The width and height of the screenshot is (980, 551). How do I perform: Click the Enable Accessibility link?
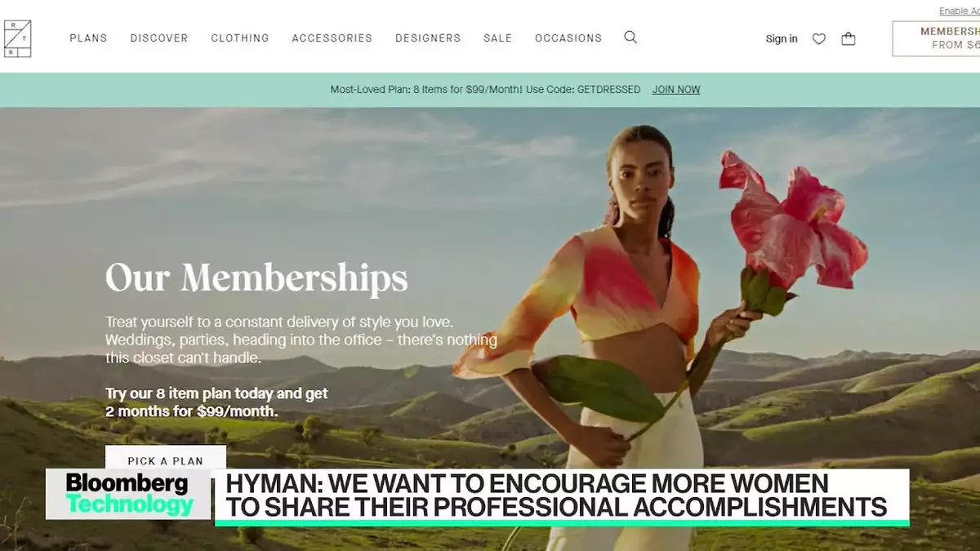tap(960, 11)
